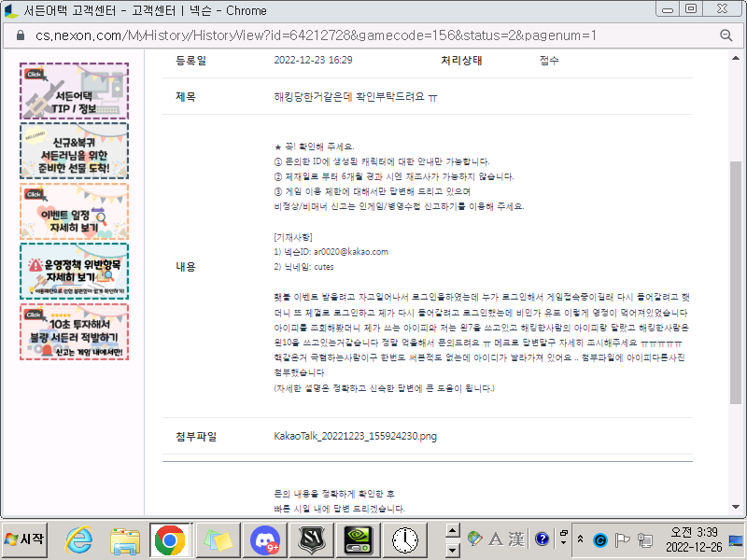The image size is (747, 560).
Task: Open File Explorer folder in taskbar
Action: [x=124, y=539]
